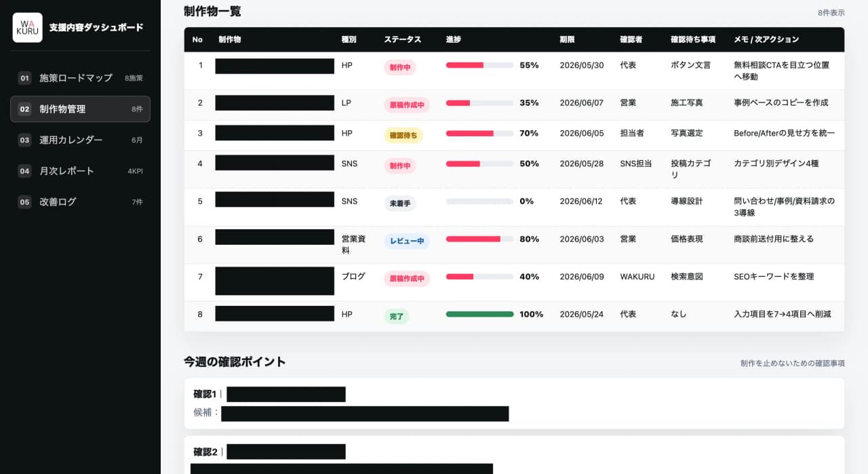Viewport: 868px width, 474px height.
Task: Click the SNS担当 reviewer cell
Action: (636, 163)
